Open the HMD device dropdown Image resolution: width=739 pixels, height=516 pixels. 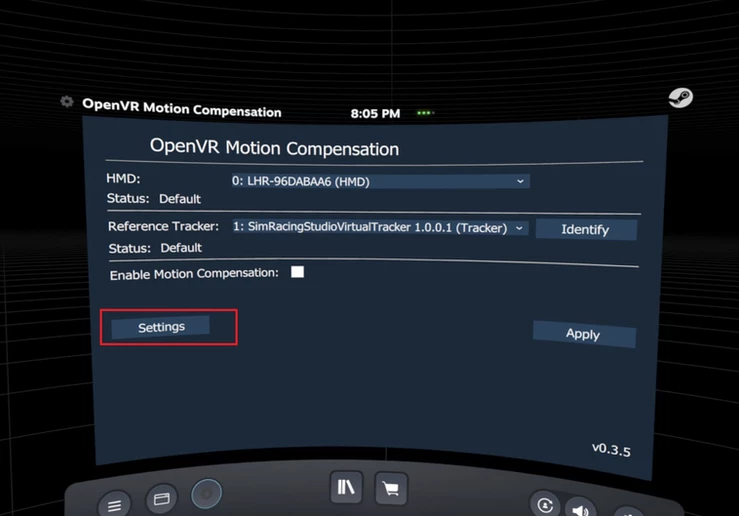(x=380, y=181)
